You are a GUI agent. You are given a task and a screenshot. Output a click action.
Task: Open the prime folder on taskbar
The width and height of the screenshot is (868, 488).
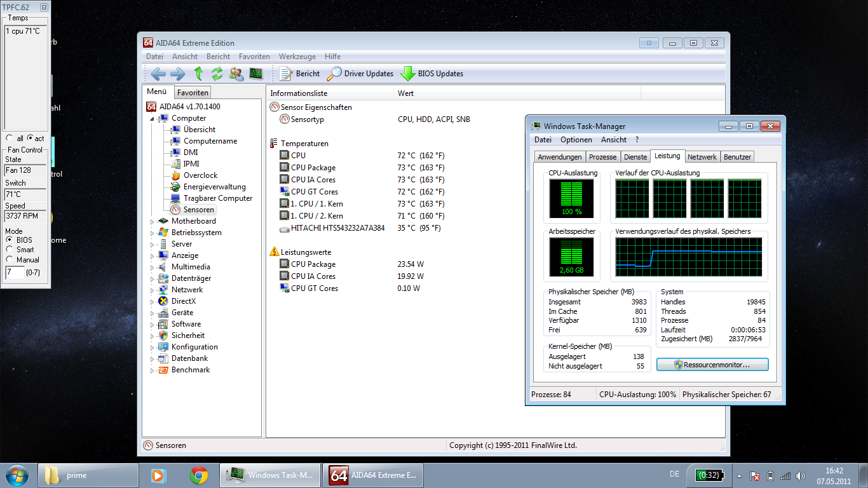88,475
